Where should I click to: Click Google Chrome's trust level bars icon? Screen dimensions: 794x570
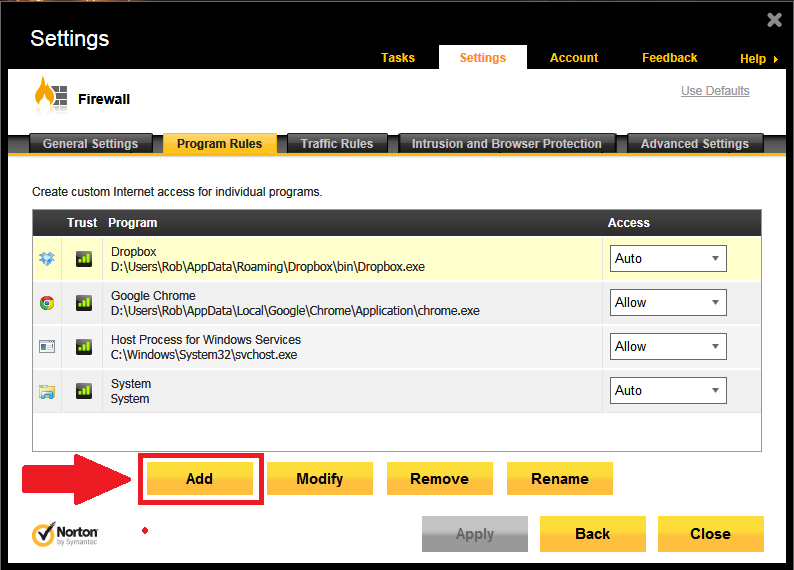coord(84,303)
